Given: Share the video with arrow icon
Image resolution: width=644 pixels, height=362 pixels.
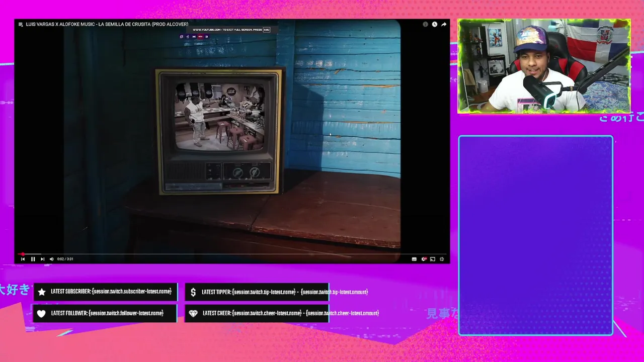Looking at the screenshot, I should (x=444, y=24).
